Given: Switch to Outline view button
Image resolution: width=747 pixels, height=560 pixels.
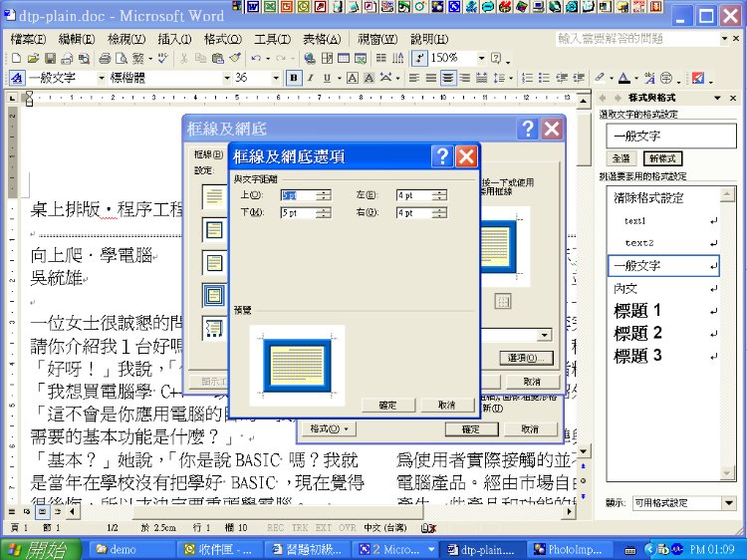Looking at the screenshot, I should tap(58, 512).
